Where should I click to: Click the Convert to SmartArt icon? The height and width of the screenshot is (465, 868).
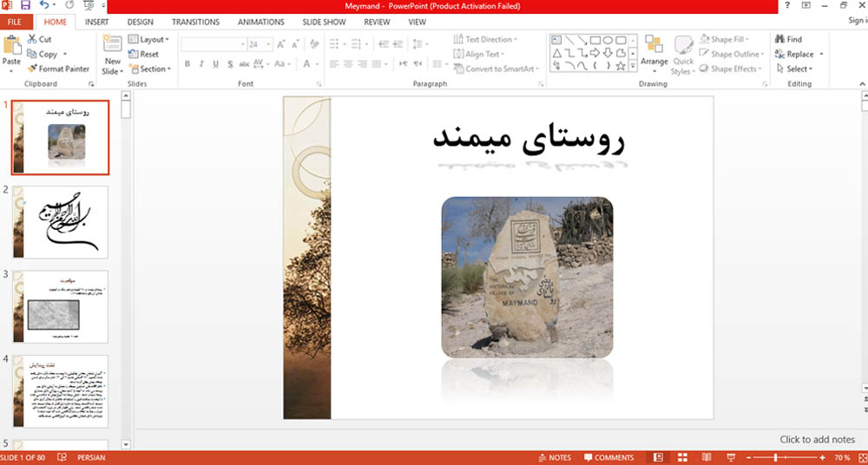[x=458, y=69]
